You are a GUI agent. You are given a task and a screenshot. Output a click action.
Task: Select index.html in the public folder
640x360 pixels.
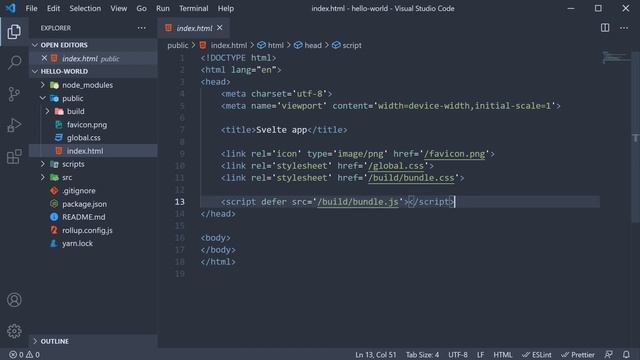tap(93, 151)
